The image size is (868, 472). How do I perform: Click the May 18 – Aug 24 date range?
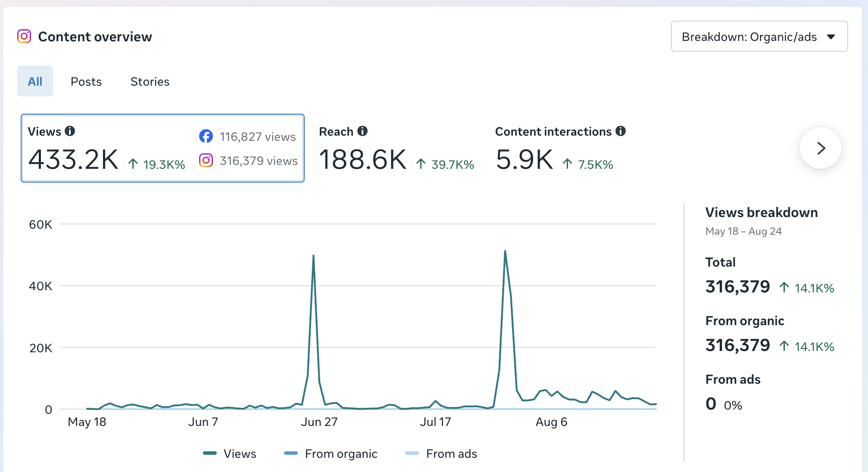pos(743,231)
